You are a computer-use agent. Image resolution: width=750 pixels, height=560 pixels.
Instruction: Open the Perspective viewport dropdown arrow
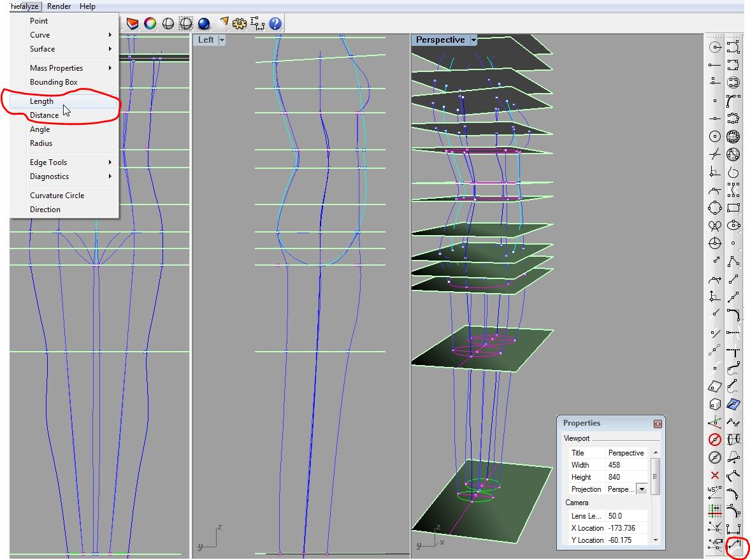(x=473, y=40)
